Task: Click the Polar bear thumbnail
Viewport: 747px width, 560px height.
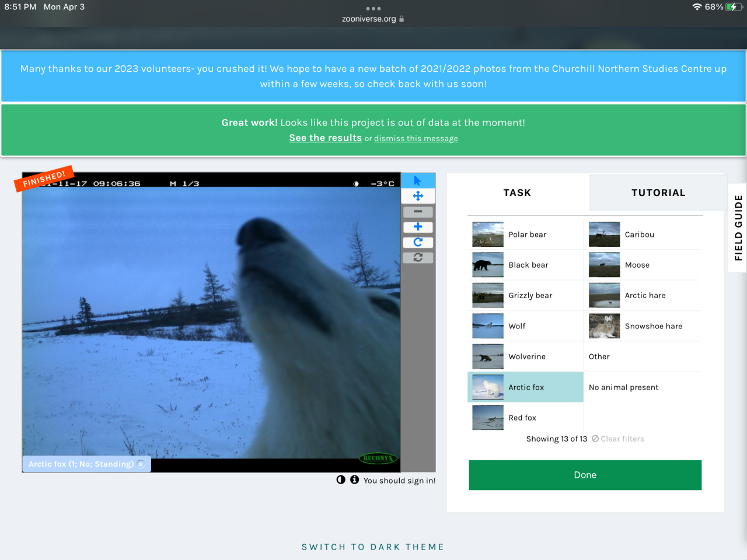Action: click(x=488, y=235)
